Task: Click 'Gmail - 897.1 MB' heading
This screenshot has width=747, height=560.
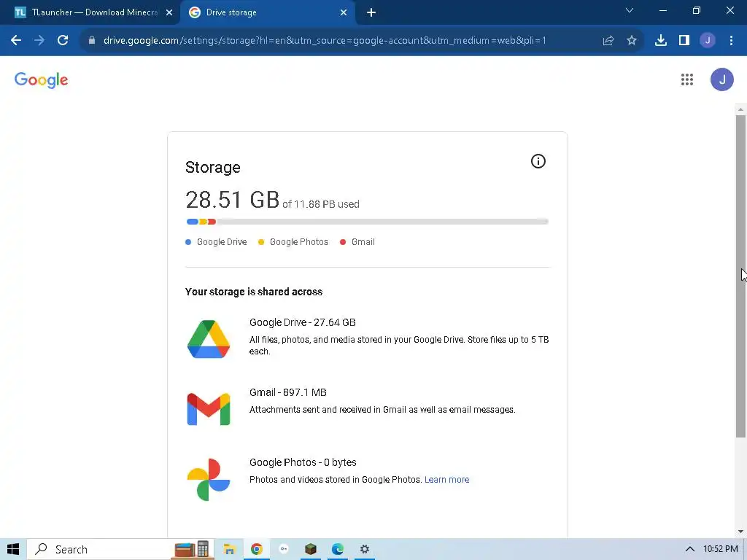Action: (287, 392)
